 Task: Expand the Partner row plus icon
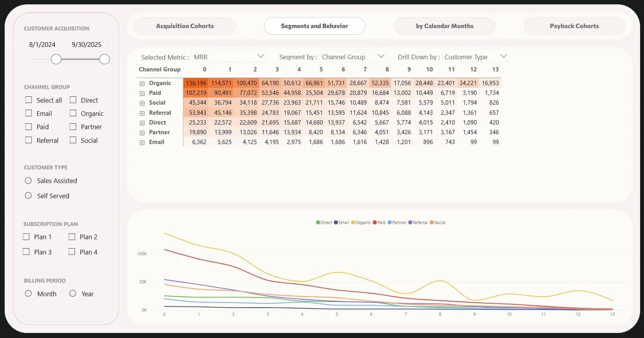click(142, 133)
